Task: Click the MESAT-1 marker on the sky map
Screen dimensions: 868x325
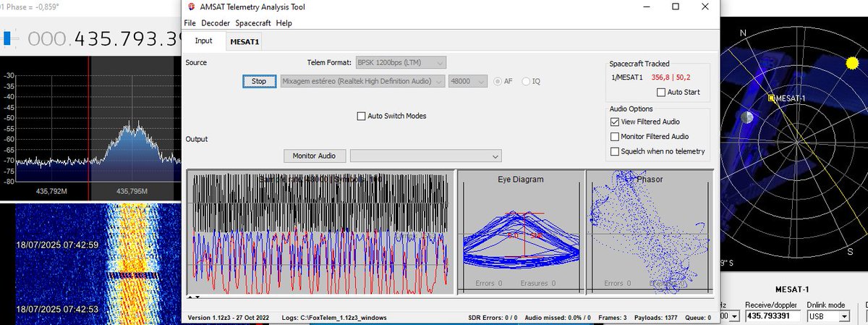Action: (772, 98)
